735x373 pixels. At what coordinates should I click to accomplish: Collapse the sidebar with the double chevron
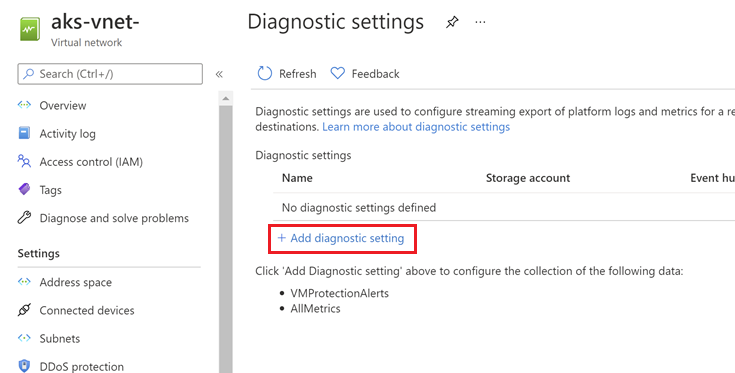point(219,74)
